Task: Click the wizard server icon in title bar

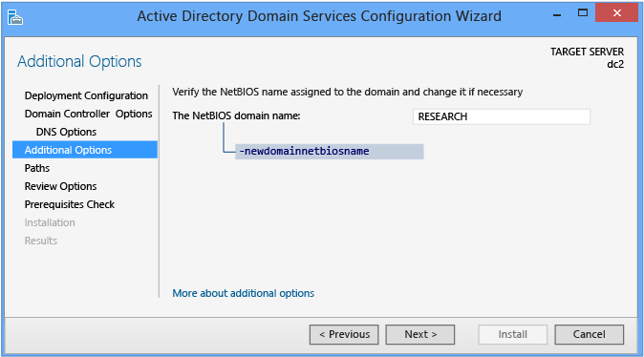Action: point(15,17)
